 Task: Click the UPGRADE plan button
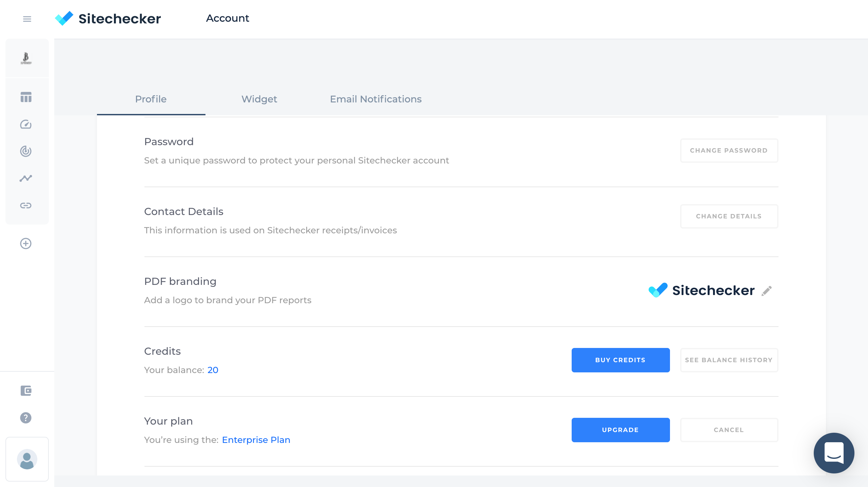coord(620,430)
